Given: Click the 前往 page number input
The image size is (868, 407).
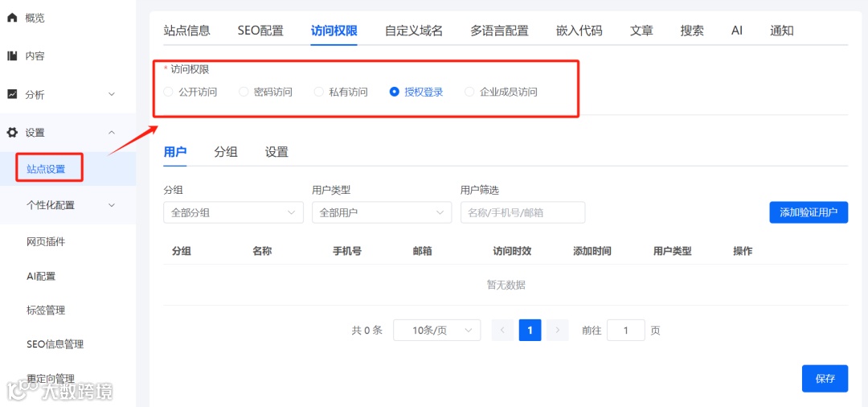Looking at the screenshot, I should click(625, 331).
